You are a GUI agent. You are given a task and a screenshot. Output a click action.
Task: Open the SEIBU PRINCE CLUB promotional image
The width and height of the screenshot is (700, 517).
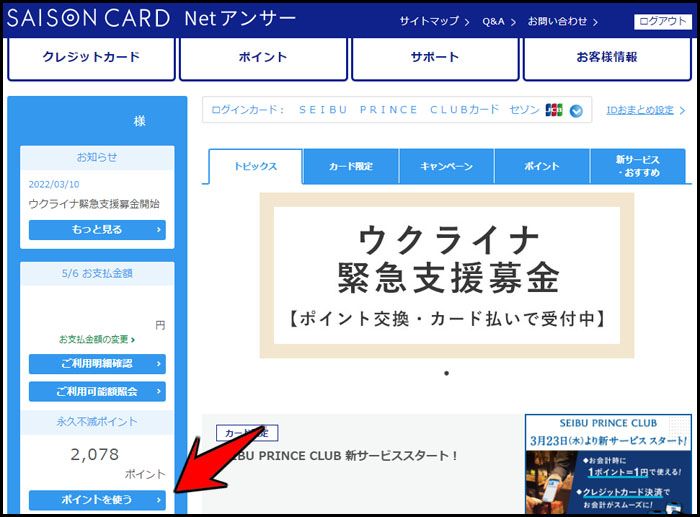coord(608,464)
